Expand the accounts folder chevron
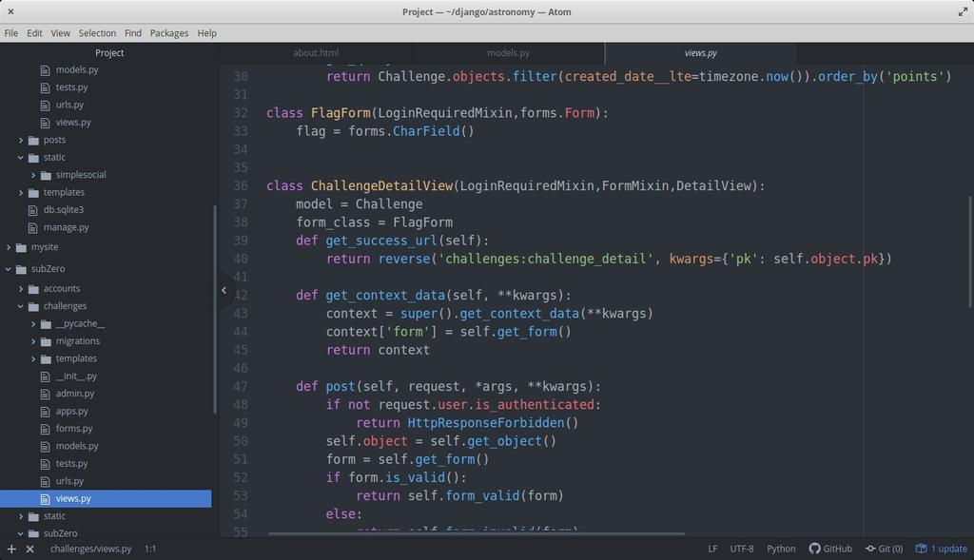This screenshot has width=974, height=560. point(21,289)
